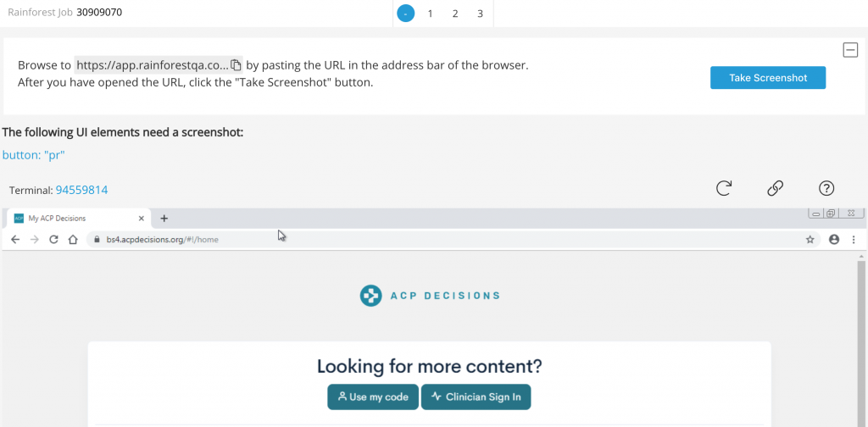This screenshot has width=868, height=427.
Task: Click the browser home icon
Action: point(73,240)
